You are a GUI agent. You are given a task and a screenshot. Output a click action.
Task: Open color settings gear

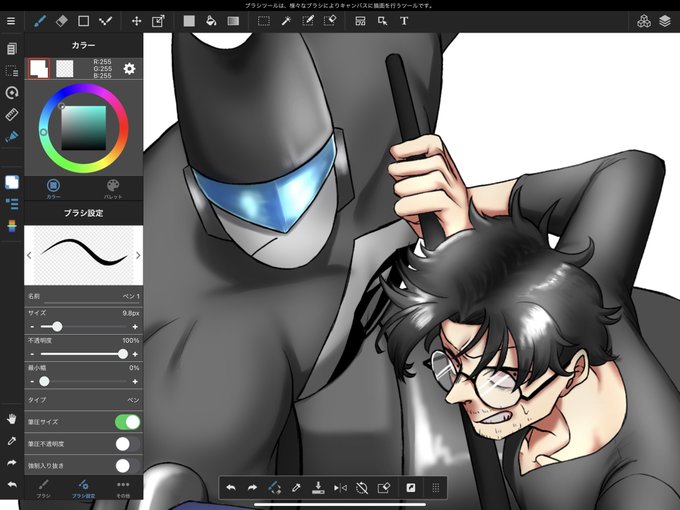pyautogui.click(x=129, y=69)
